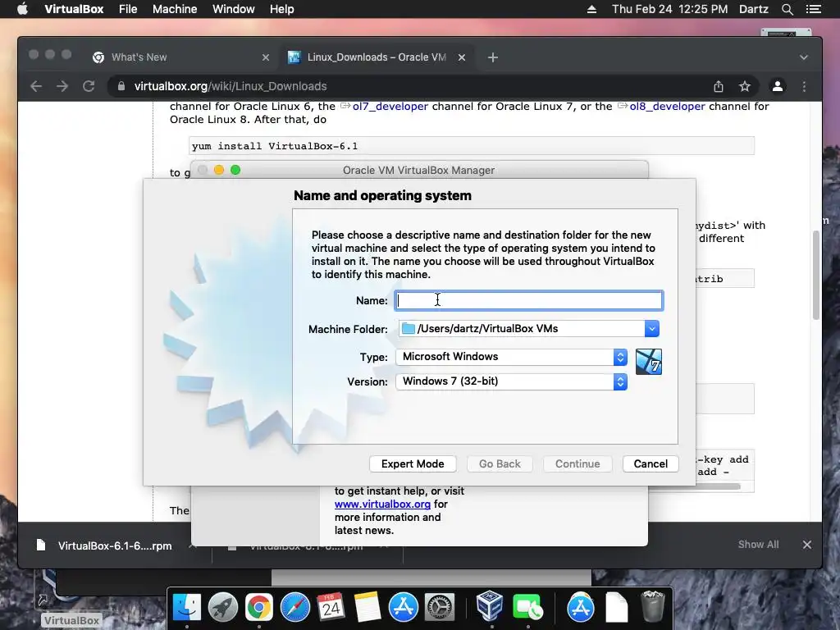
Task: Click the browser forward arrow
Action: (x=62, y=86)
